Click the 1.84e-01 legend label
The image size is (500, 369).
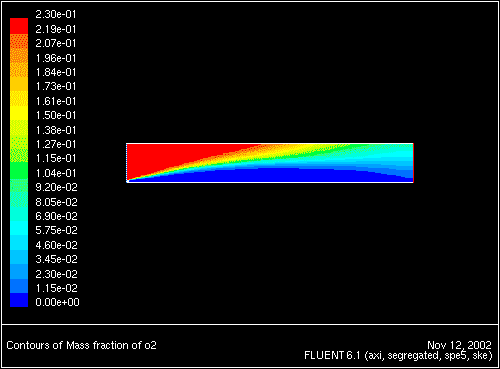pyautogui.click(x=56, y=72)
